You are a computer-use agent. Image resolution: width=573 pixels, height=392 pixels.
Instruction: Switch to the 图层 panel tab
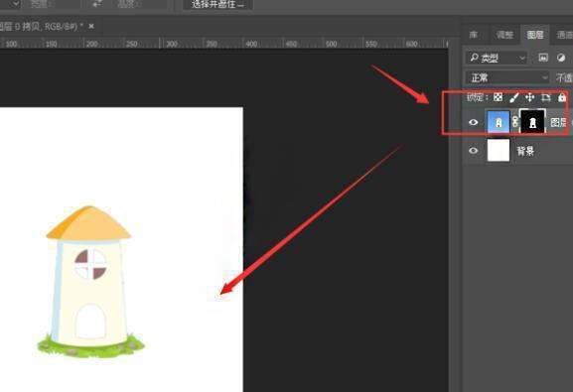coord(535,35)
